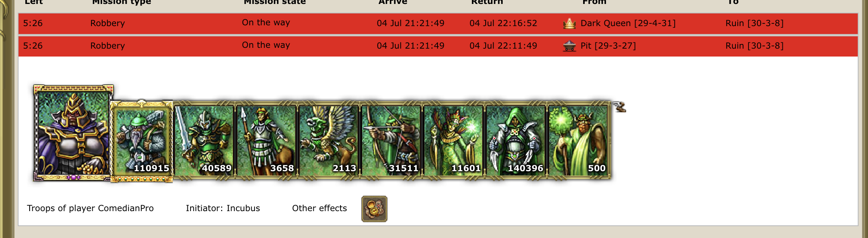Select the griffin unit showing 2113

pos(329,140)
